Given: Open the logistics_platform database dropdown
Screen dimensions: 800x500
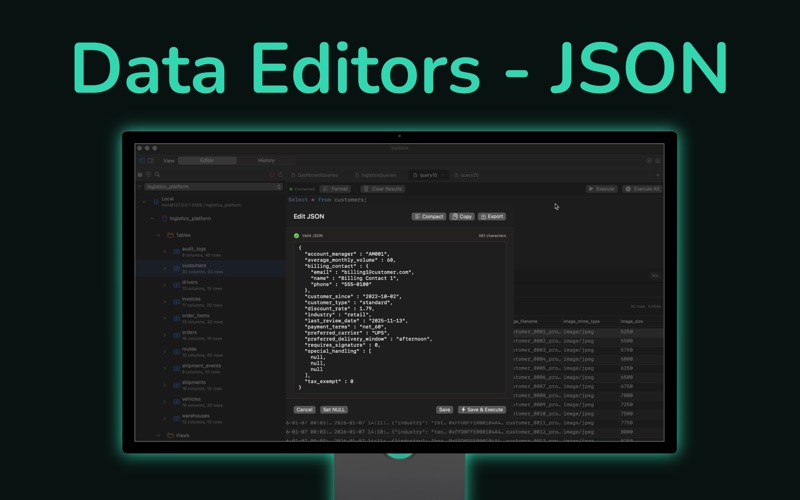Looking at the screenshot, I should tap(213, 187).
